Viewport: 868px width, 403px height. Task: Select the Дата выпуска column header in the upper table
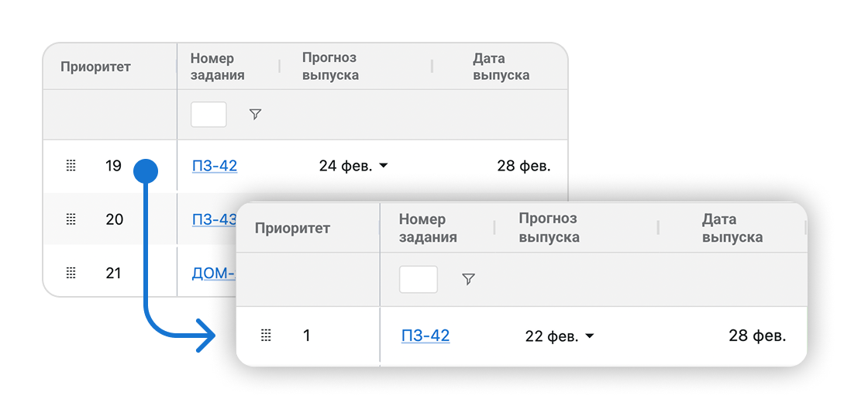click(x=501, y=67)
